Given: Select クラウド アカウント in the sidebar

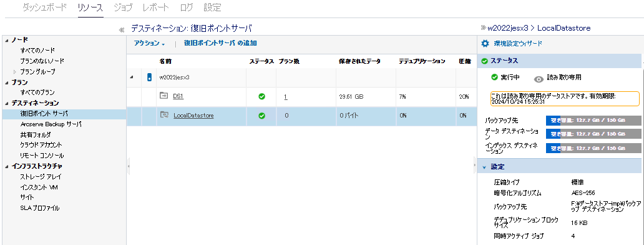Looking at the screenshot, I should pyautogui.click(x=41, y=145).
